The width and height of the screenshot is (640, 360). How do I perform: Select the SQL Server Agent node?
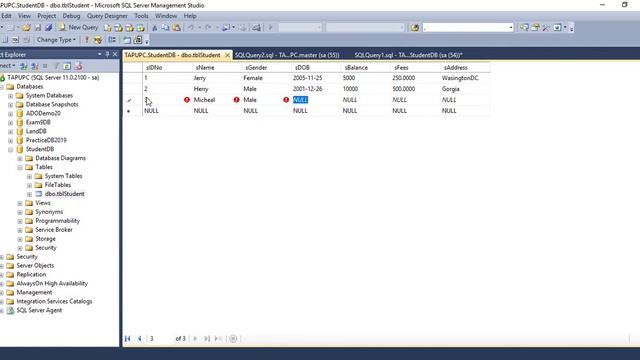pos(39,311)
